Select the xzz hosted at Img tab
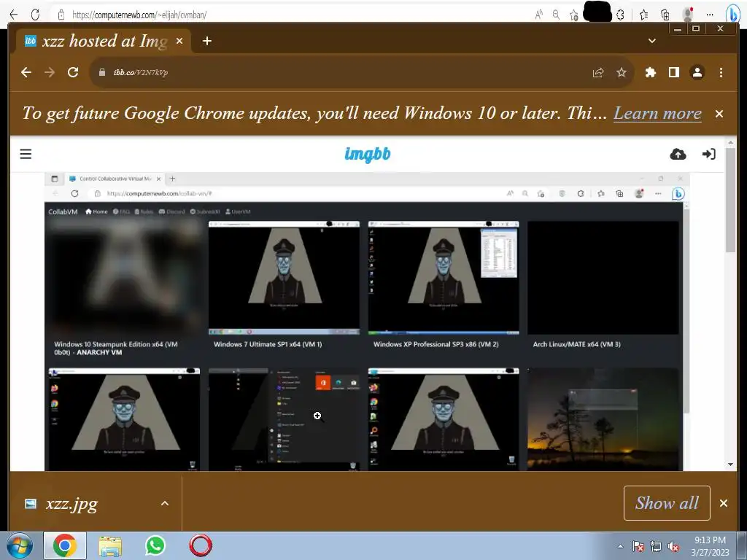 point(104,41)
